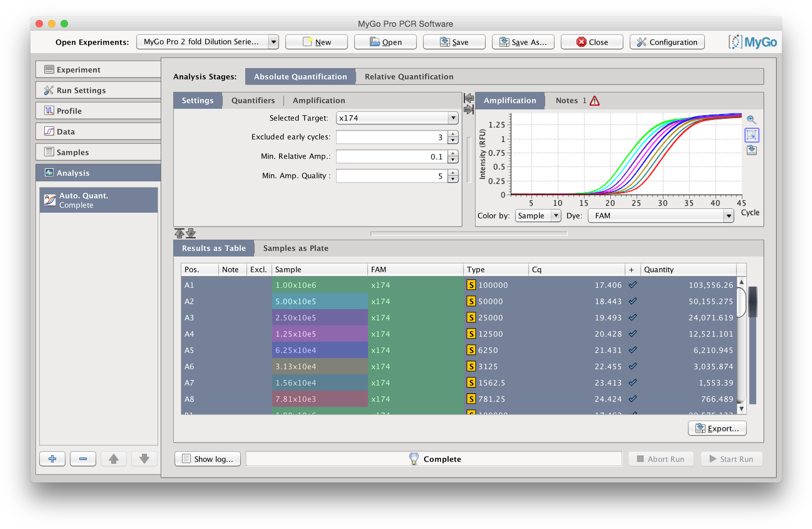Click the Min. Relative Amp. input field
Viewport: 812px width, 529px height.
[392, 156]
